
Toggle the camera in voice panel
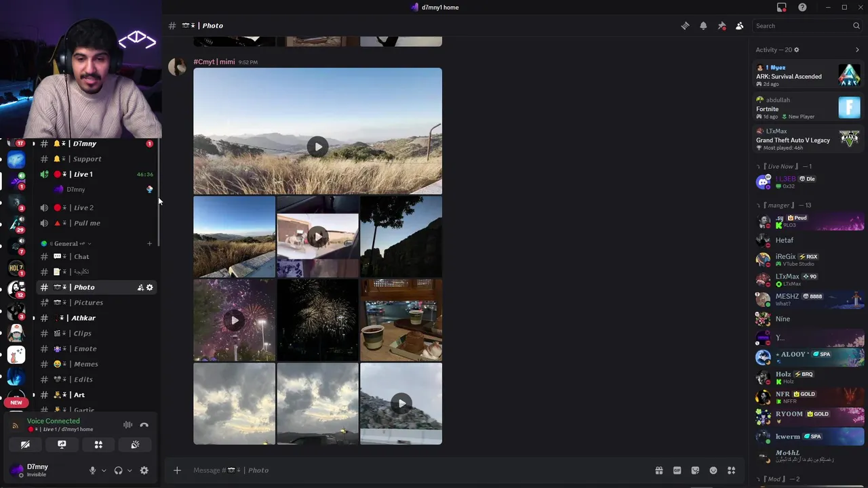pos(25,445)
